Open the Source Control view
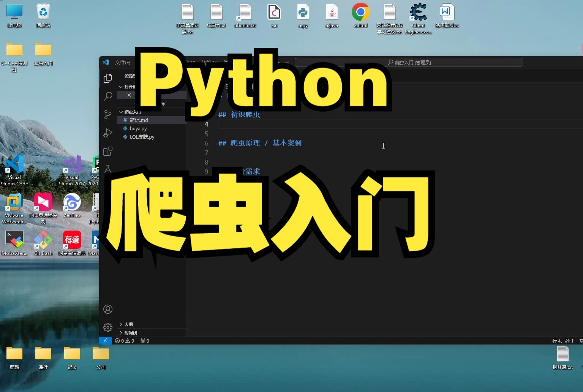This screenshot has width=583, height=392. [108, 115]
